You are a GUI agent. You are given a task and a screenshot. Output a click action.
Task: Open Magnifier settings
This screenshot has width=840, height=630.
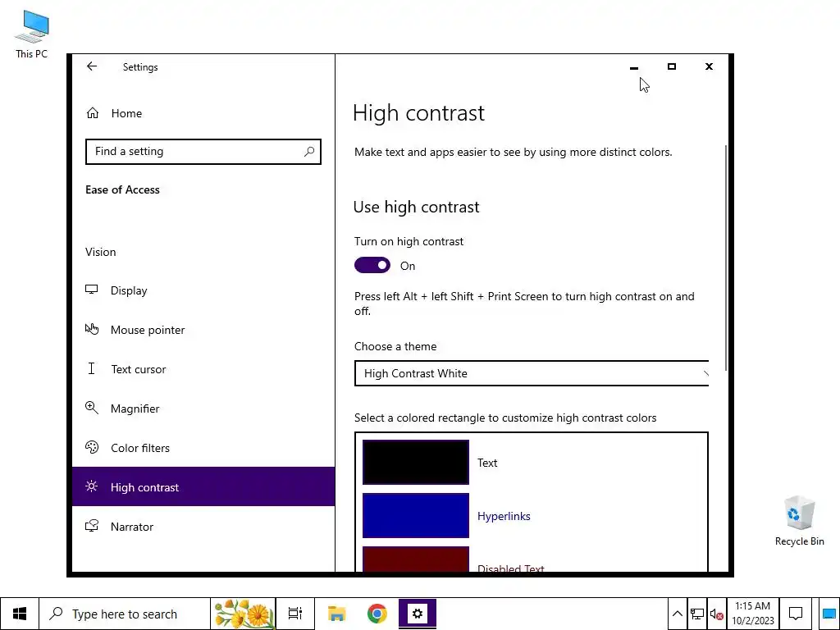pos(203,409)
